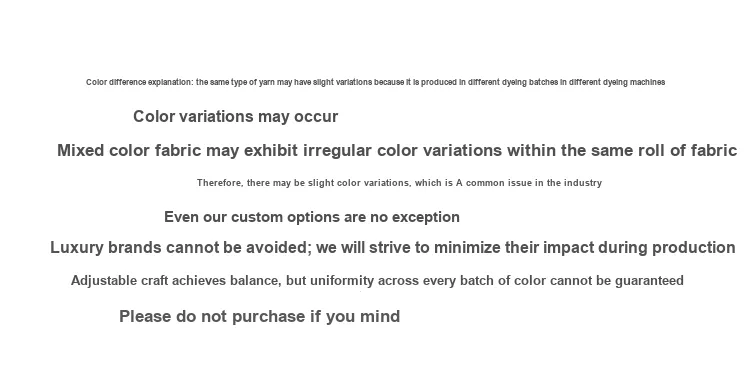Click the word 'irregular' in the fabric sentence

[x=337, y=150]
